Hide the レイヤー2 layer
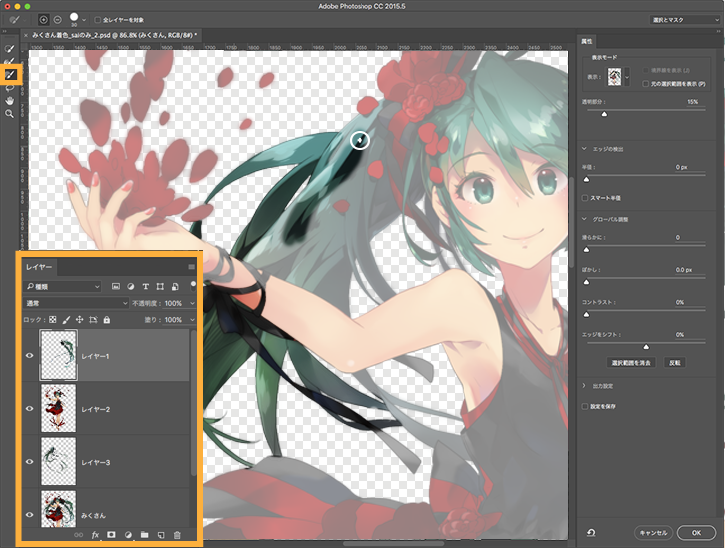Screen dimensions: 725x548 click(x=30, y=409)
